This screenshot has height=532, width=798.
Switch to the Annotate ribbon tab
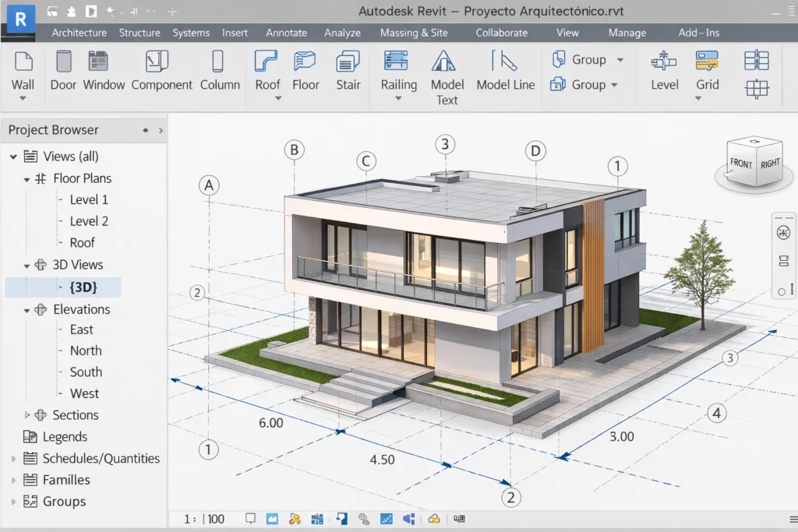(286, 33)
